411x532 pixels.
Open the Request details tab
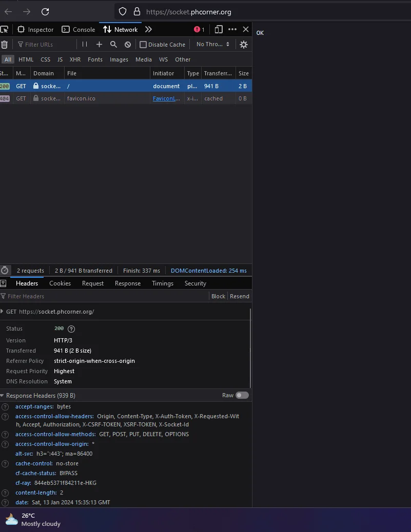93,283
